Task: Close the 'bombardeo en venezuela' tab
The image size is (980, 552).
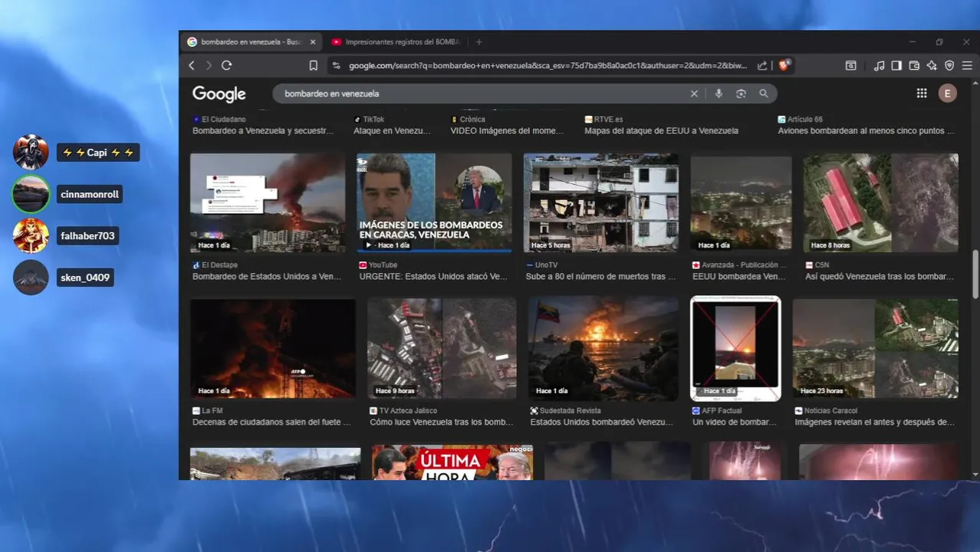Action: click(313, 42)
